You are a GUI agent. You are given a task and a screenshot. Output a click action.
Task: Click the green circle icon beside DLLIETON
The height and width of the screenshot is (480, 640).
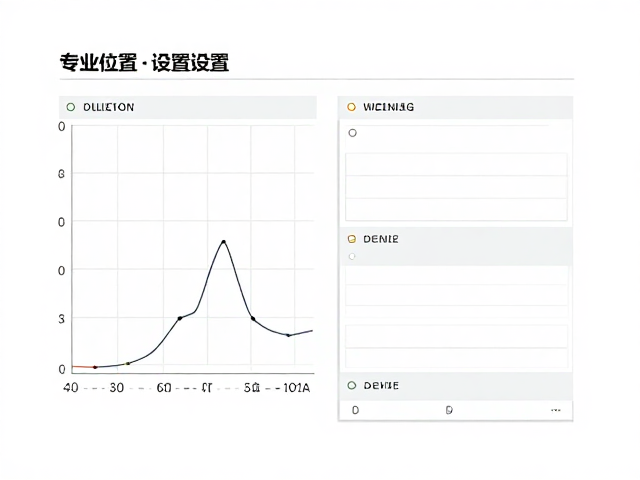[x=71, y=107]
